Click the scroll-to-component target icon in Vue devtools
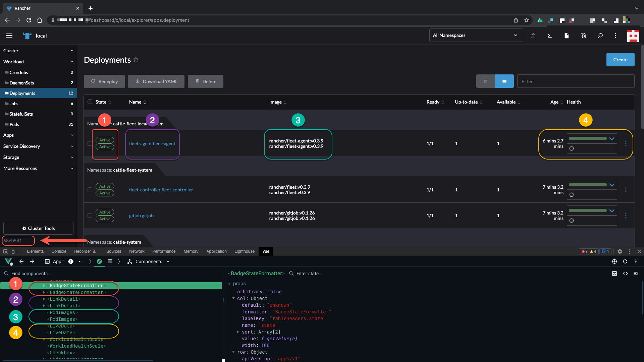This screenshot has width=644, height=362. tap(614, 261)
